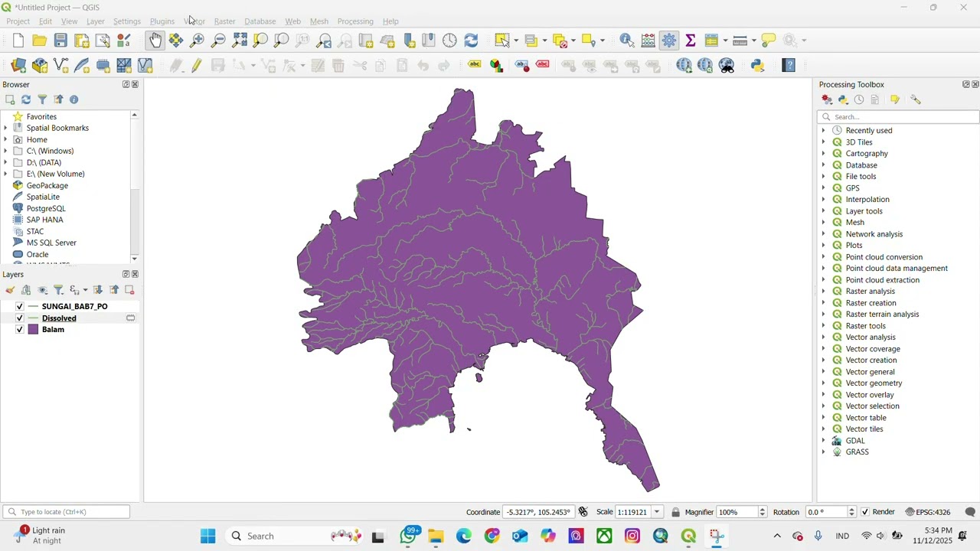Open Data Source Manager icon
The image size is (980, 551).
pos(18,66)
